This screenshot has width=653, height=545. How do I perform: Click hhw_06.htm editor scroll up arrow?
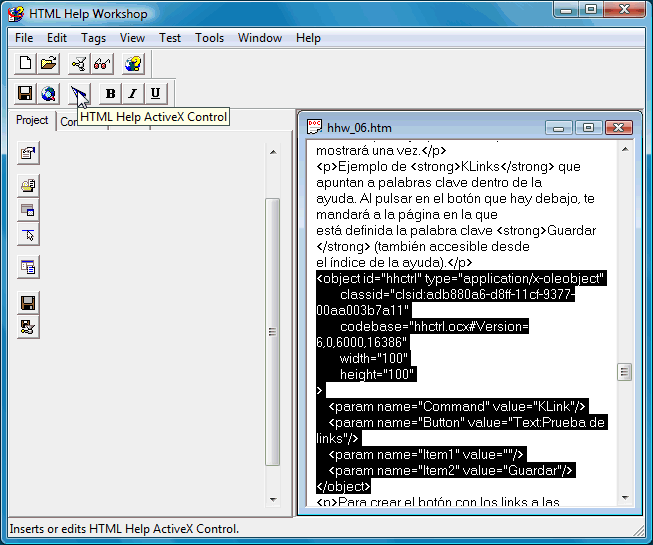(625, 149)
